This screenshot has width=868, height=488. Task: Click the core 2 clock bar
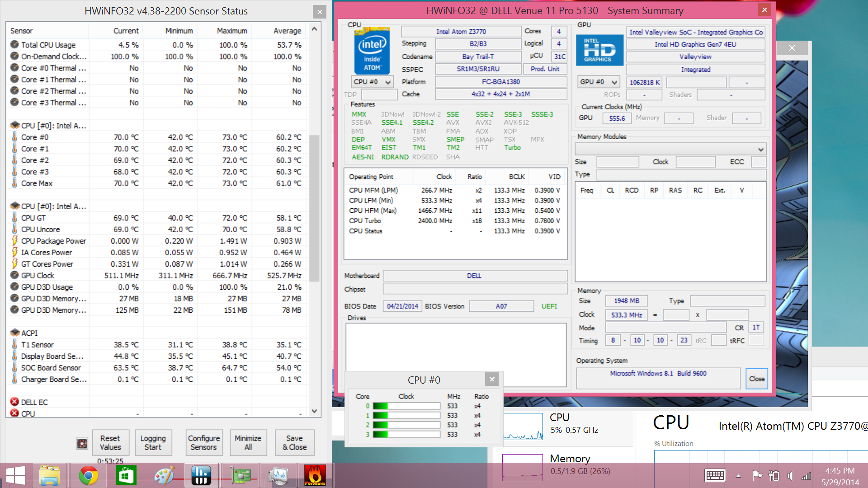406,425
